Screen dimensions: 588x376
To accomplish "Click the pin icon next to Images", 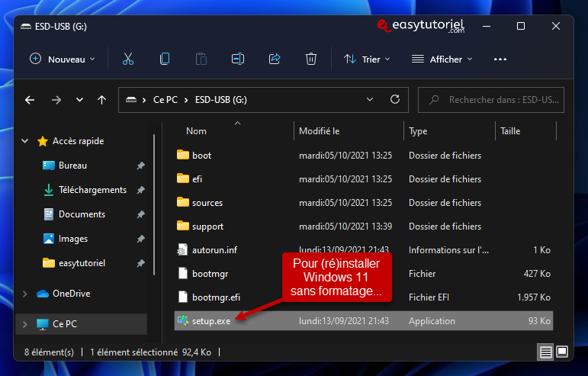I will click(x=140, y=239).
